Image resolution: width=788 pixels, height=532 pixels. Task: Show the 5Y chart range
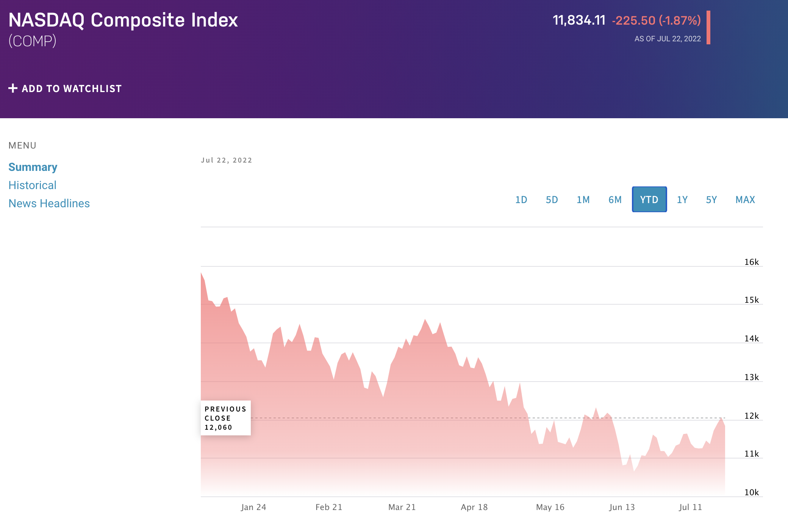pos(711,200)
